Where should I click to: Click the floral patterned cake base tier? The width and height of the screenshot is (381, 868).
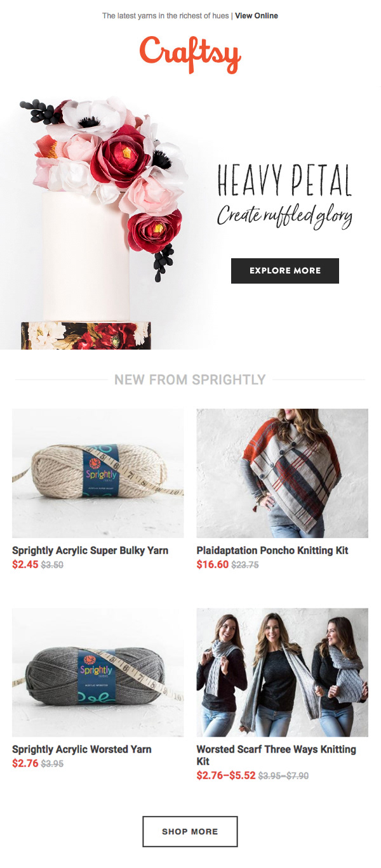(x=86, y=336)
